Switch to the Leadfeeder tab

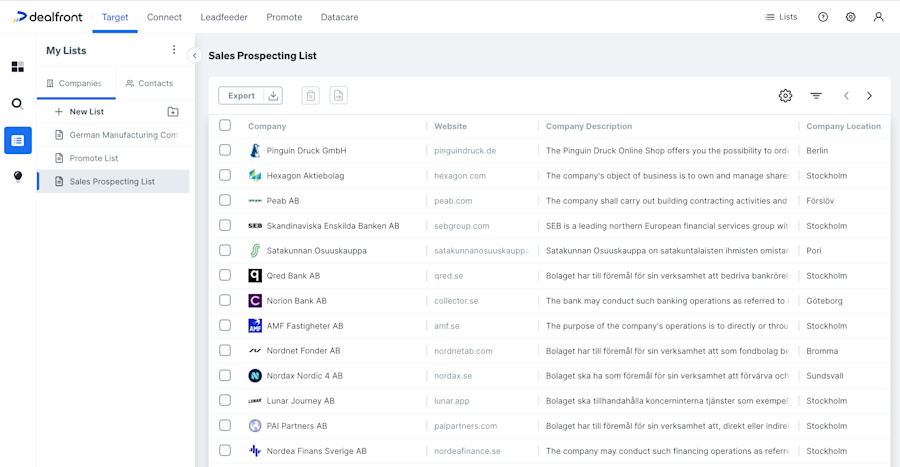pos(224,17)
